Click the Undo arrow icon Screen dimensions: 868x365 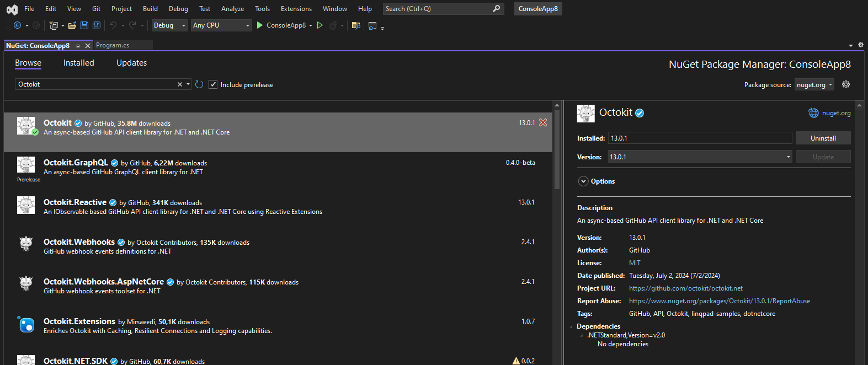[113, 25]
